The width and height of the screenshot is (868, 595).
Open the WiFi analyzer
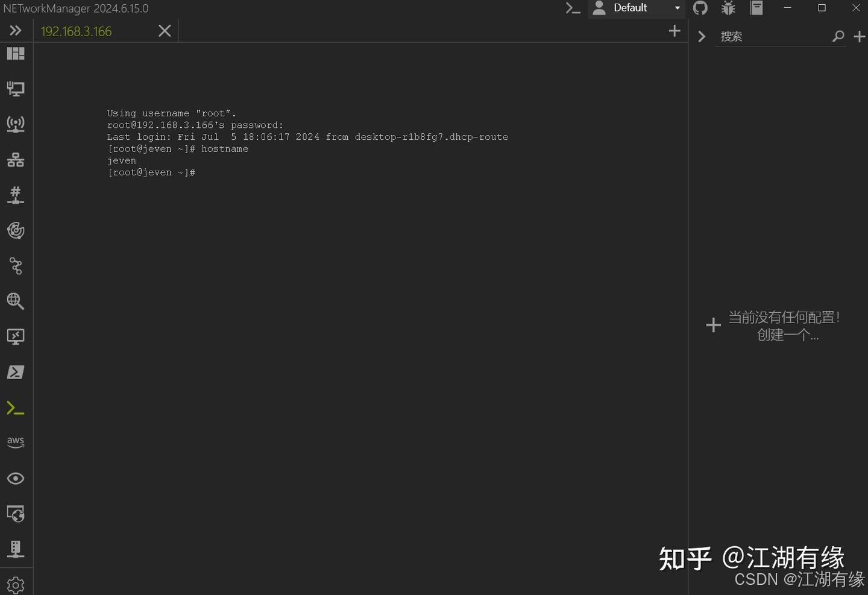pyautogui.click(x=15, y=124)
